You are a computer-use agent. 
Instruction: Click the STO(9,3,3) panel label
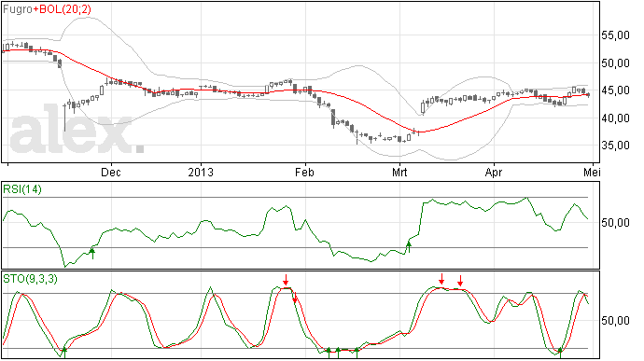[x=31, y=279]
